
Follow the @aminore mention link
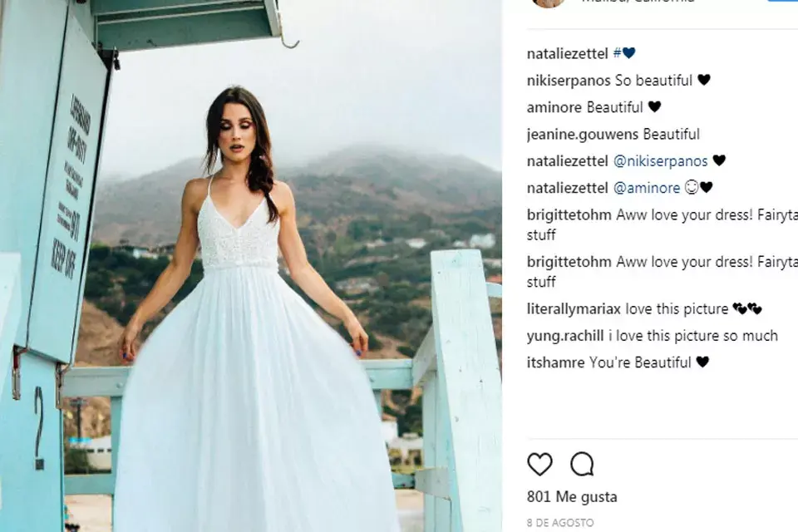coord(647,188)
